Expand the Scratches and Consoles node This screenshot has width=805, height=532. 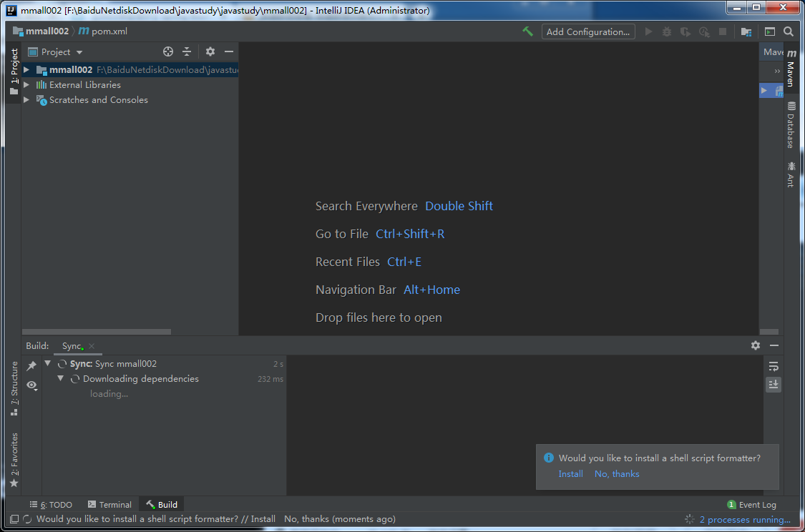point(26,99)
